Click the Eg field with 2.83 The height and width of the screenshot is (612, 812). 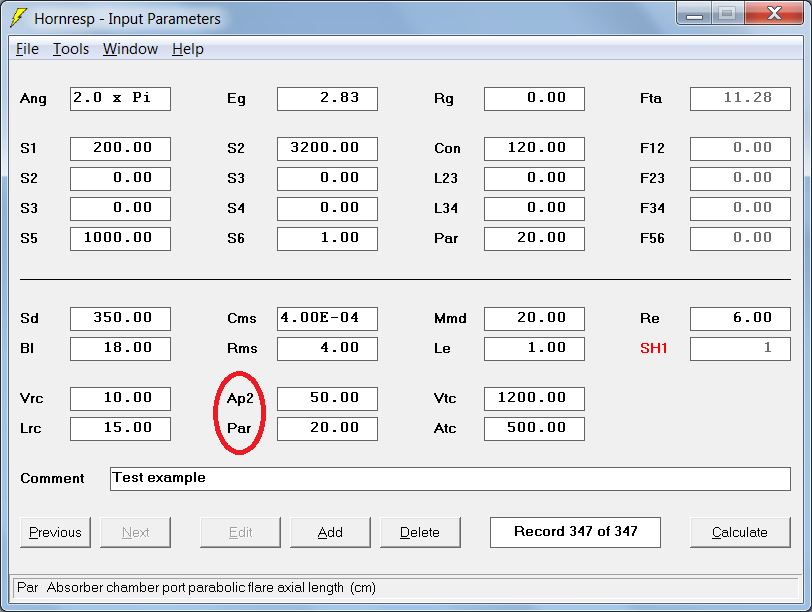pyautogui.click(x=327, y=98)
